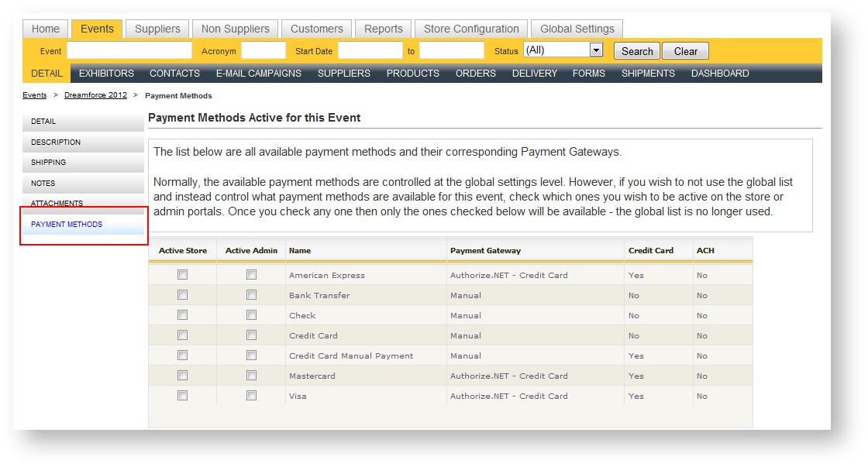Navigate to Dreamforce 2012 via breadcrumb
Image resolution: width=868 pixels, height=467 pixels.
click(x=95, y=95)
